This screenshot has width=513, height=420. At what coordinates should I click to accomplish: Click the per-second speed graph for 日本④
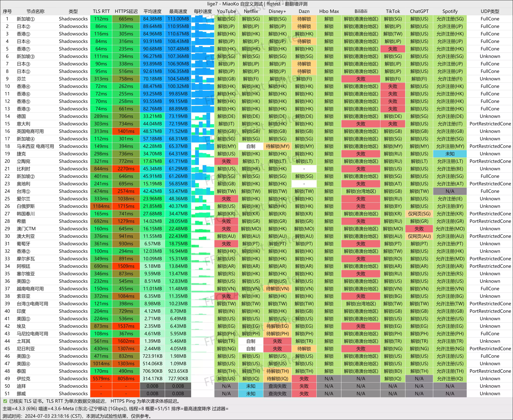(203, 41)
